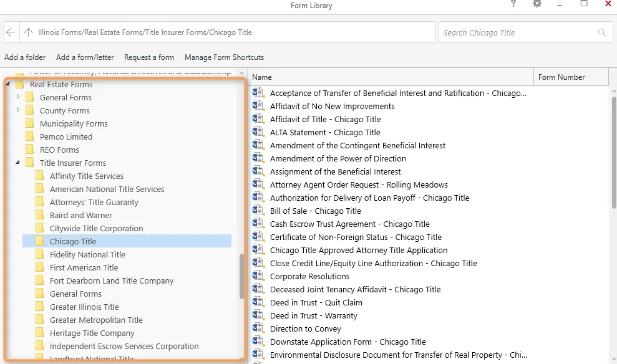Select the Attorneys' Title Guaranty folder
617x364 pixels.
tap(94, 202)
